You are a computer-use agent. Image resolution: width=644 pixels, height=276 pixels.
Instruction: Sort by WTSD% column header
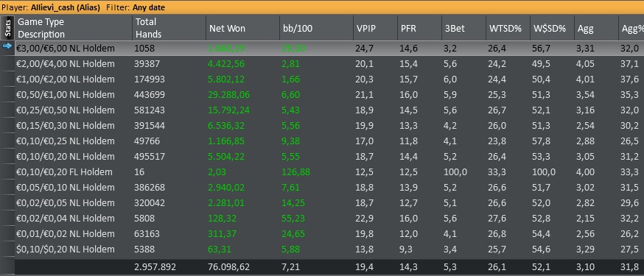pos(508,28)
